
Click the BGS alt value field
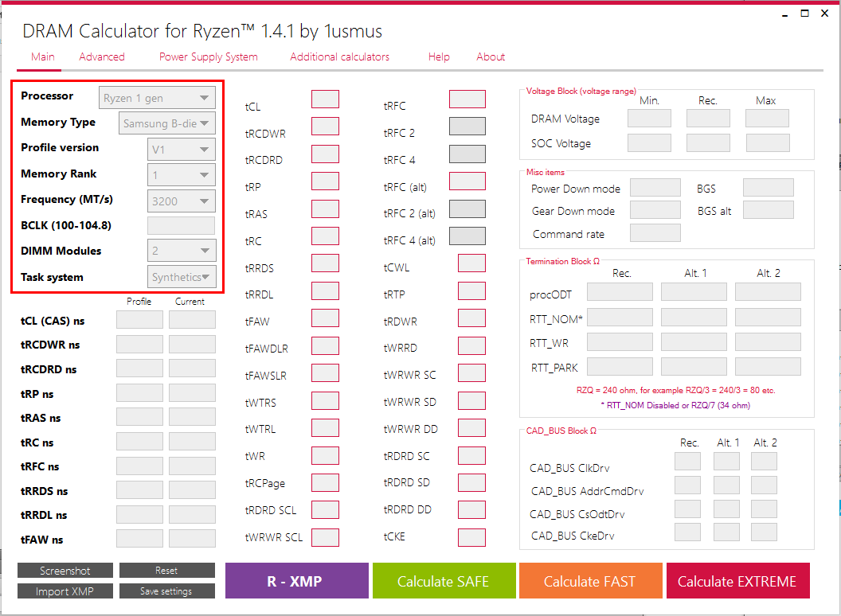coord(768,209)
